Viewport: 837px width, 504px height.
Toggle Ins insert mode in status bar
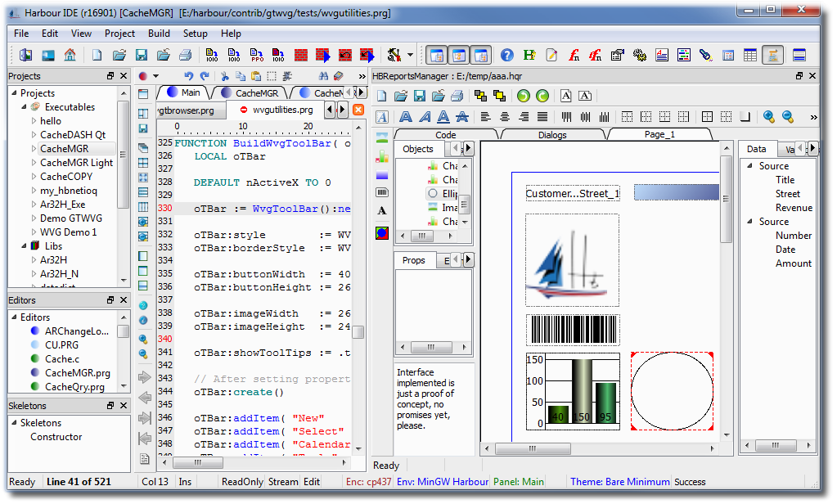tap(185, 482)
